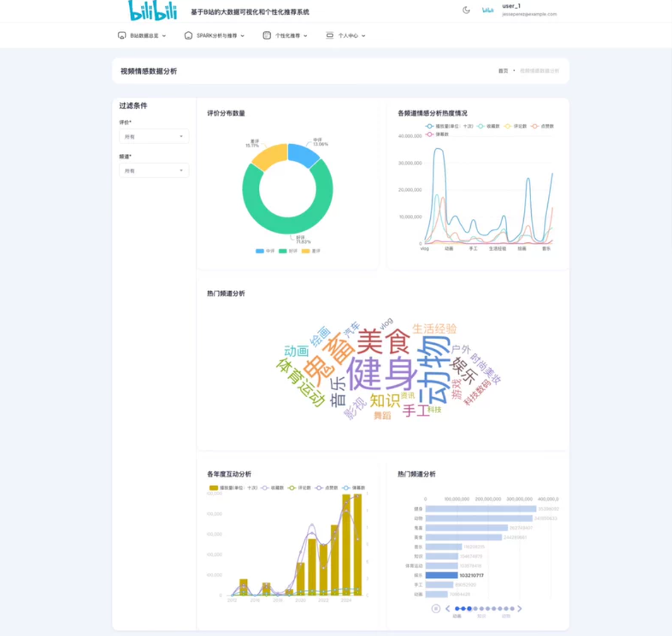Click the B站数据总览 menu icon

121,35
